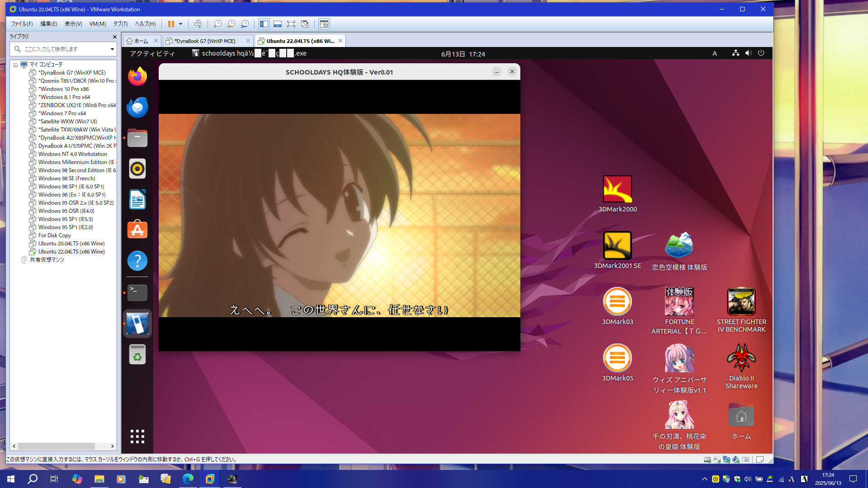Open Rhythmbox from the Ubuntu dock

tap(137, 169)
